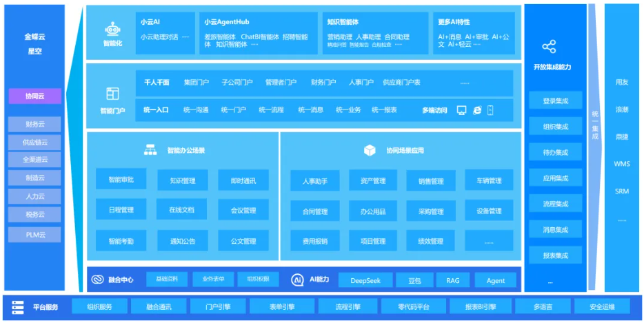Click the 报表集成 box
Screen dimensions: 644x325
[x=556, y=255]
